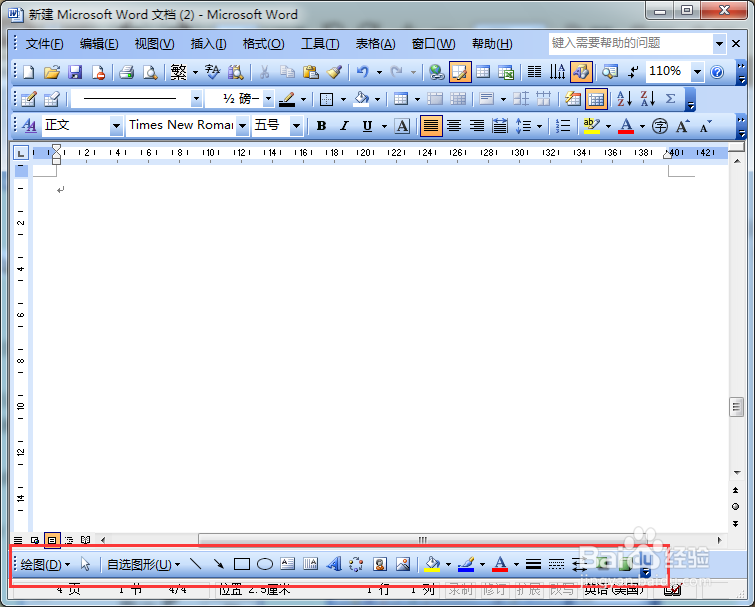
Task: Click the tab selector L button on ruler
Action: pyautogui.click(x=20, y=153)
